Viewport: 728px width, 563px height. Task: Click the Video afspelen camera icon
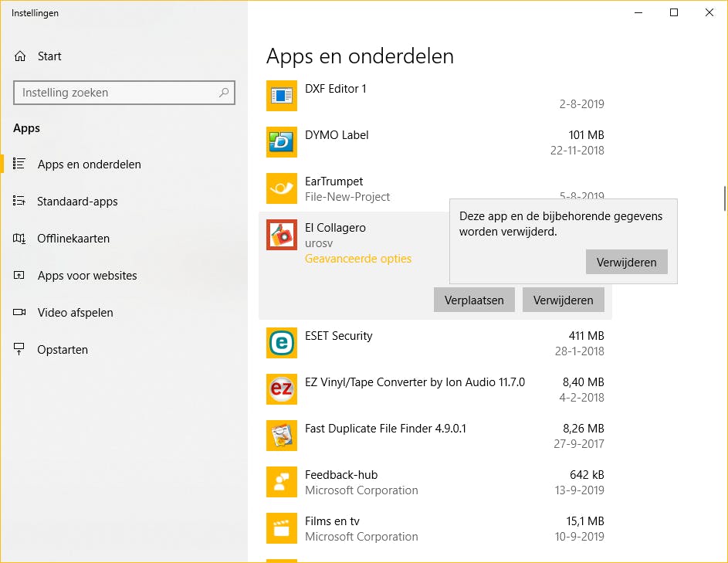[x=19, y=312]
